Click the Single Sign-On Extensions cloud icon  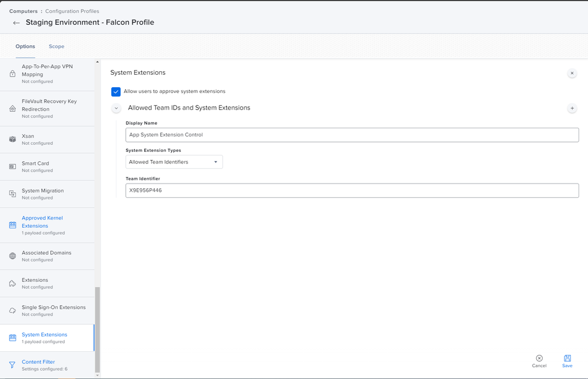click(12, 310)
